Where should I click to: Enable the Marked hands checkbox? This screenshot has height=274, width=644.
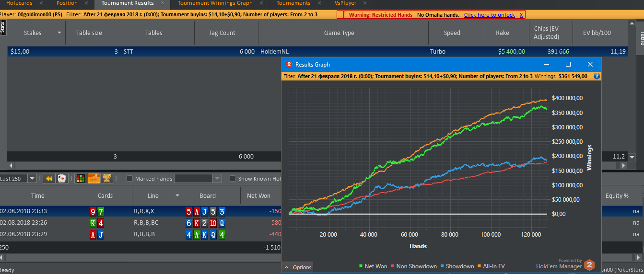pos(129,179)
